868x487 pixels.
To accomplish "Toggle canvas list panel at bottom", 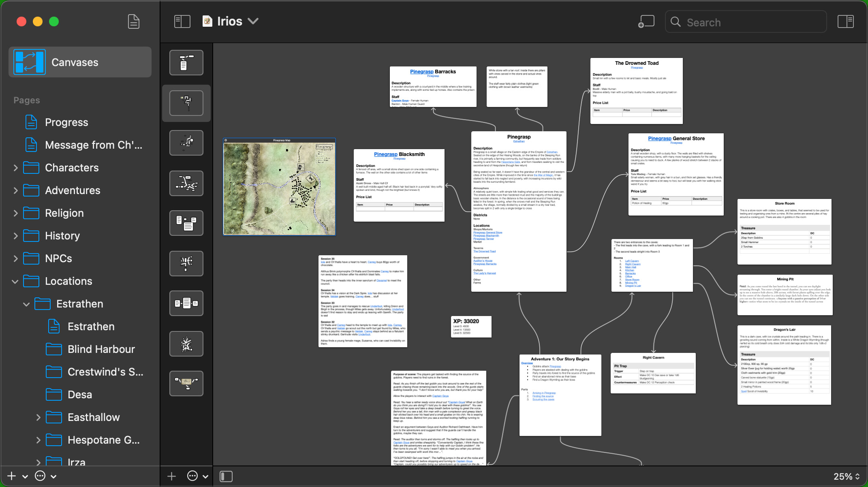I will [226, 476].
